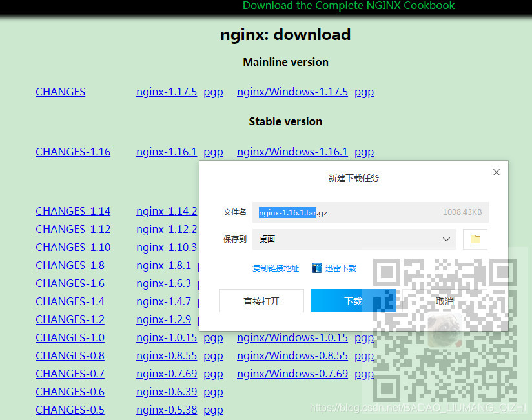
Task: Open pgp signature for nginx-0.8.55
Action: (x=214, y=356)
